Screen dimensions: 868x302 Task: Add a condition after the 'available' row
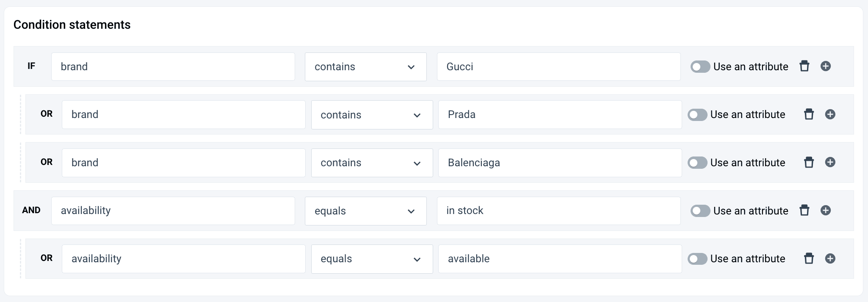[x=830, y=258]
